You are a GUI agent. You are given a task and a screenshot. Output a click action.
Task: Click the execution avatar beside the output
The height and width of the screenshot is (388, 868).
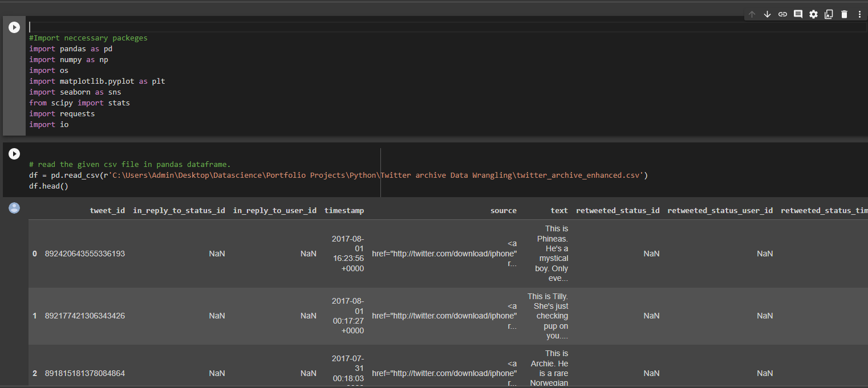pos(14,208)
